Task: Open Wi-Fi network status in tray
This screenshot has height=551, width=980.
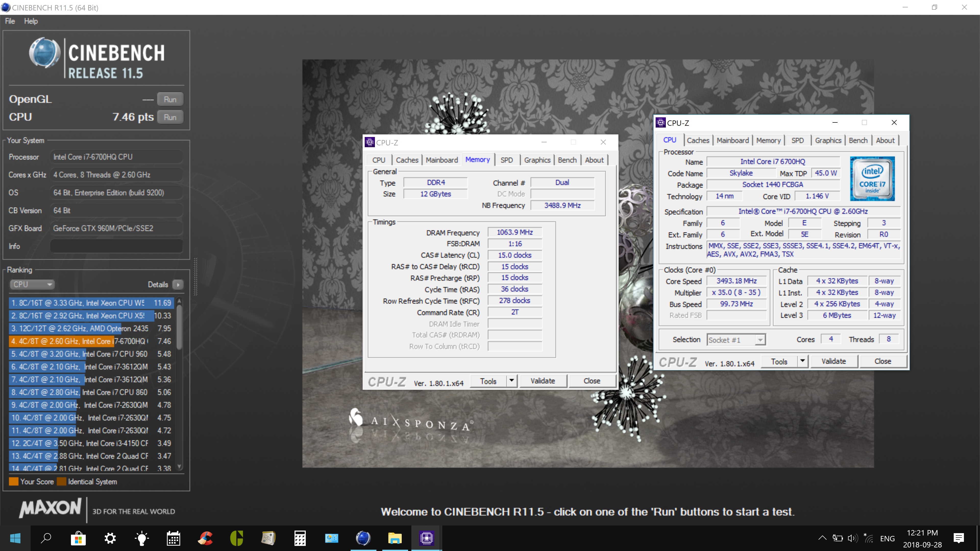Action: 868,538
